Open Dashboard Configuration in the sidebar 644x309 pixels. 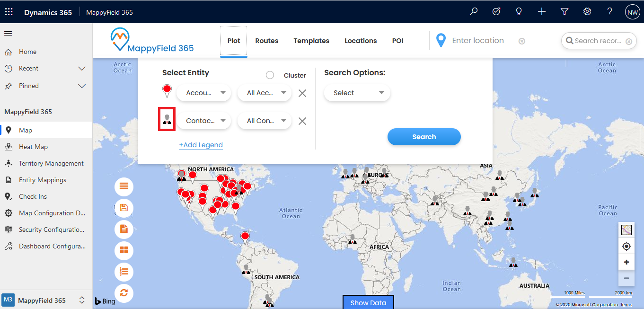[x=46, y=246]
